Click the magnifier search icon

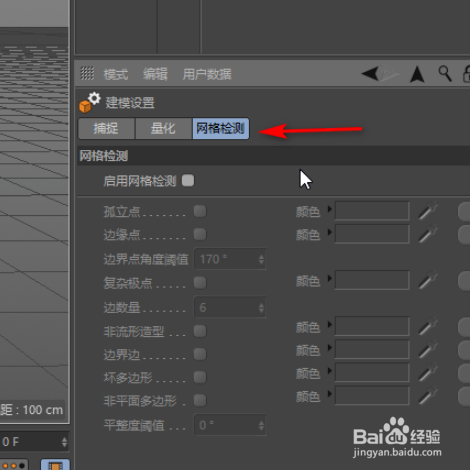[445, 73]
